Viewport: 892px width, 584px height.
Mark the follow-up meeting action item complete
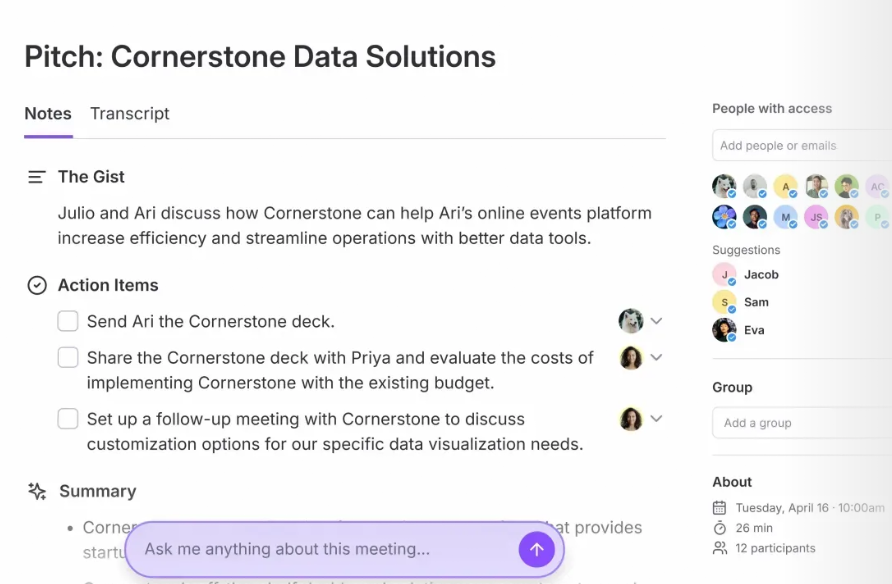[x=67, y=418]
